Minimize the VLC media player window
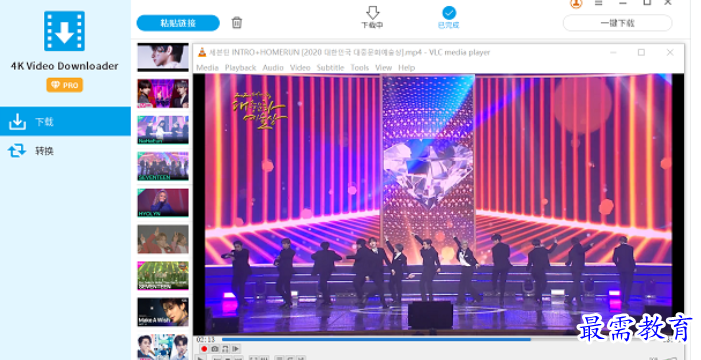The image size is (701, 360). [x=613, y=52]
